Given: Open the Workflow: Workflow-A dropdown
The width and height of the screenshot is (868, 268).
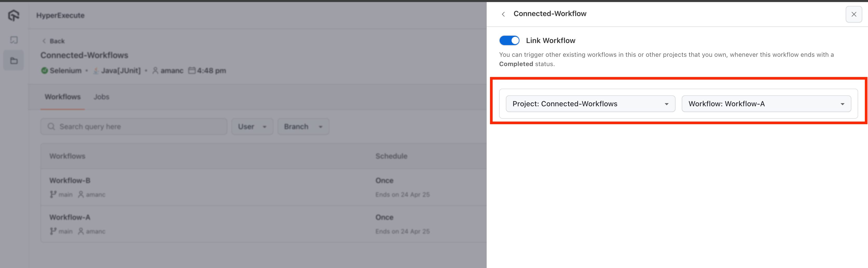Looking at the screenshot, I should click(766, 104).
